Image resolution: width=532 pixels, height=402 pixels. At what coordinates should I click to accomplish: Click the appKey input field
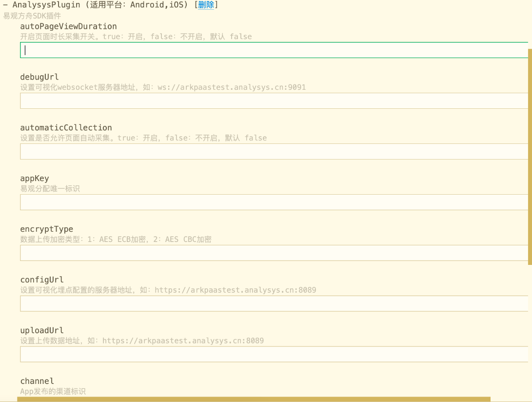coord(274,202)
